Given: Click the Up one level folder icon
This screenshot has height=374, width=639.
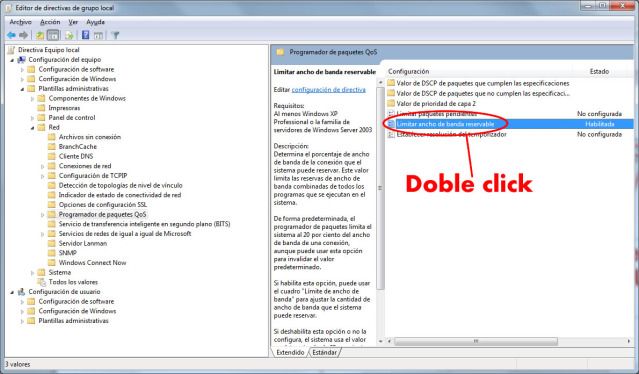Looking at the screenshot, I should click(x=40, y=35).
